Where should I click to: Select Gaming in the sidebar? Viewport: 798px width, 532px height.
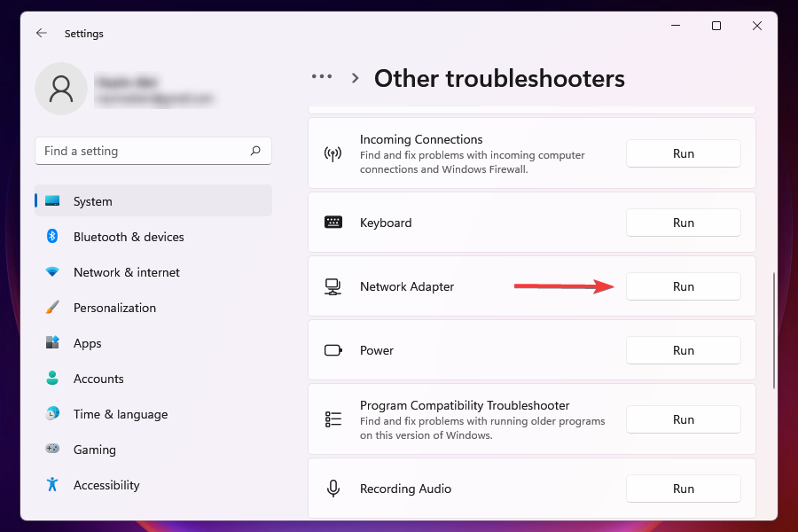click(x=153, y=449)
